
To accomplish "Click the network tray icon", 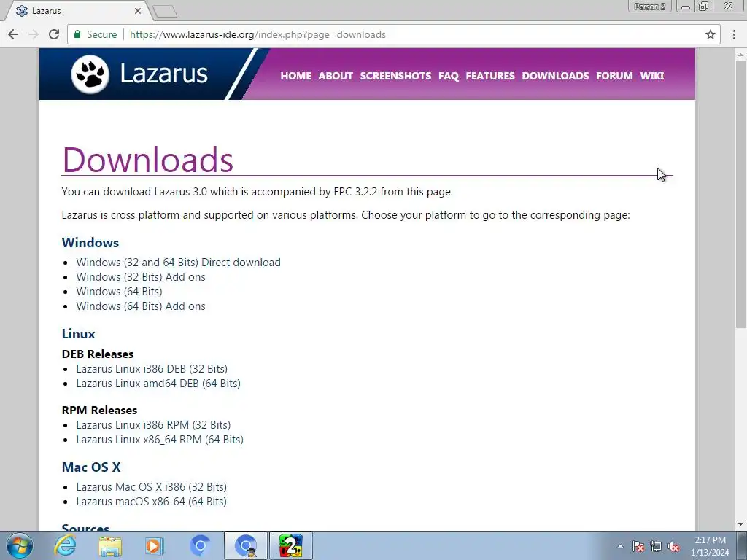I will (x=656, y=547).
